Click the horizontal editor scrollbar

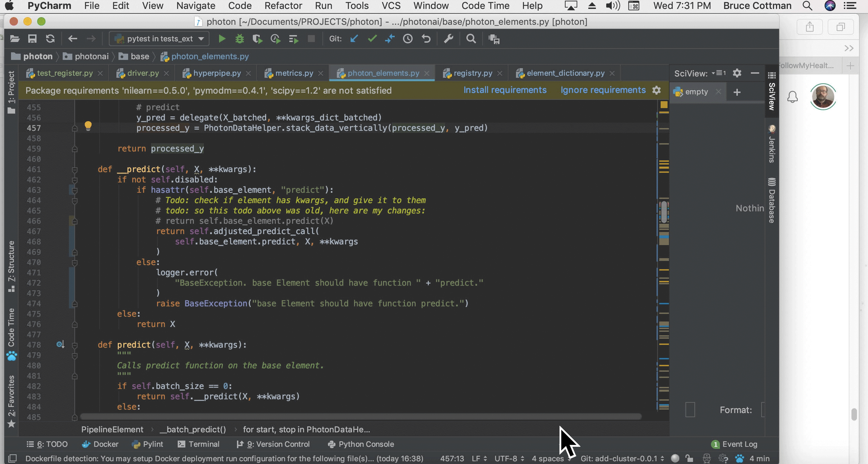(x=360, y=417)
